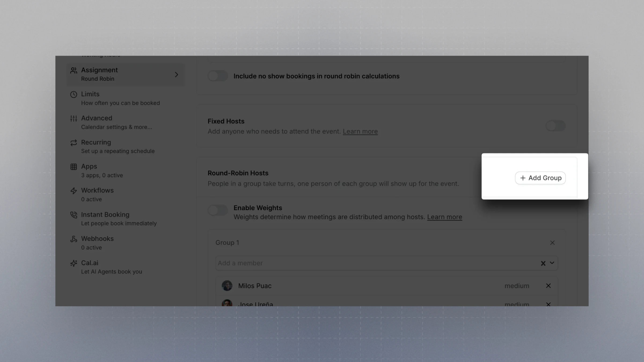Viewport: 644px width, 362px height.
Task: Click the Workflows lightning bolt icon
Action: (74, 191)
